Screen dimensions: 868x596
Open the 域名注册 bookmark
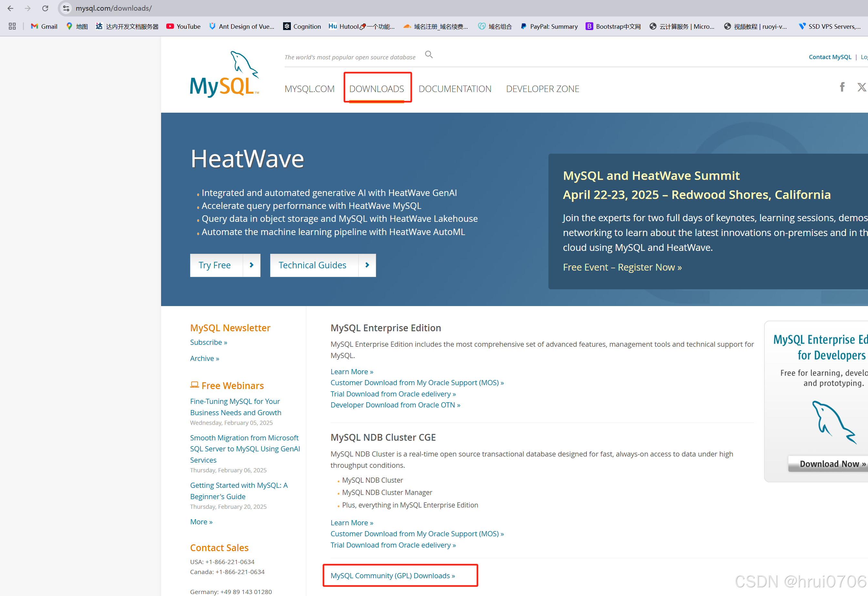(x=435, y=26)
